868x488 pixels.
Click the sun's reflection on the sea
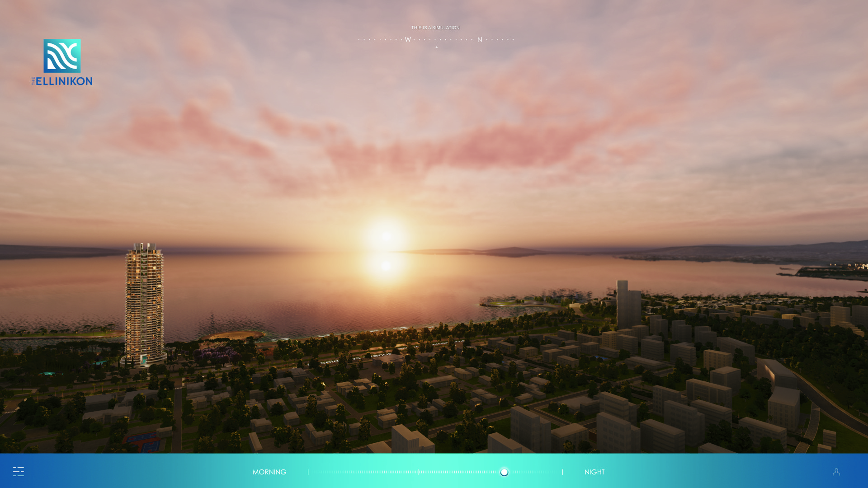point(386,266)
